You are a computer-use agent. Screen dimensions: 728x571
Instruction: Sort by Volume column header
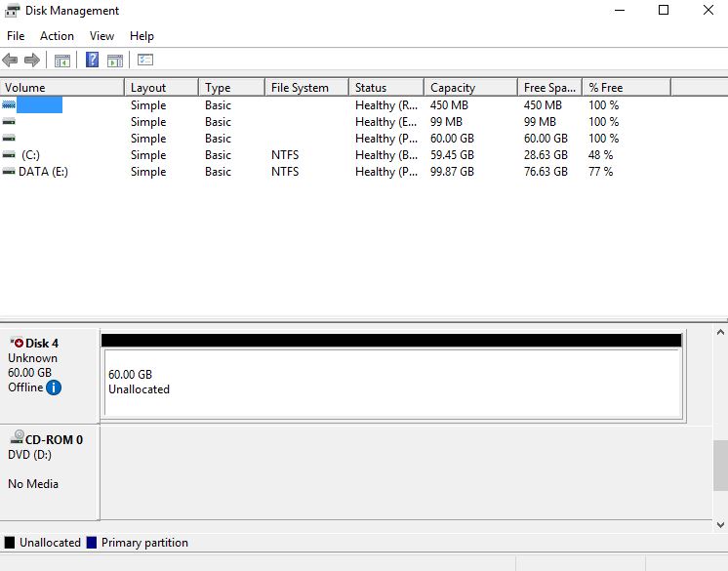(x=62, y=87)
